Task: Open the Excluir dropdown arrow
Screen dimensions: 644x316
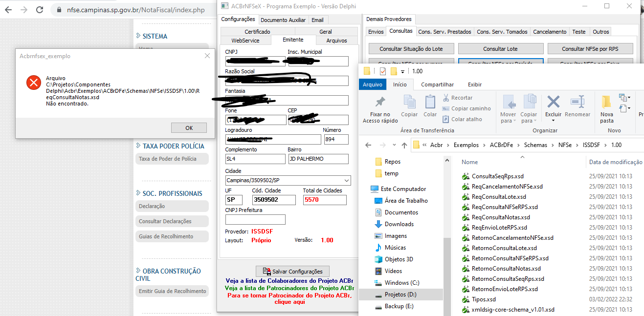Action: pyautogui.click(x=554, y=121)
